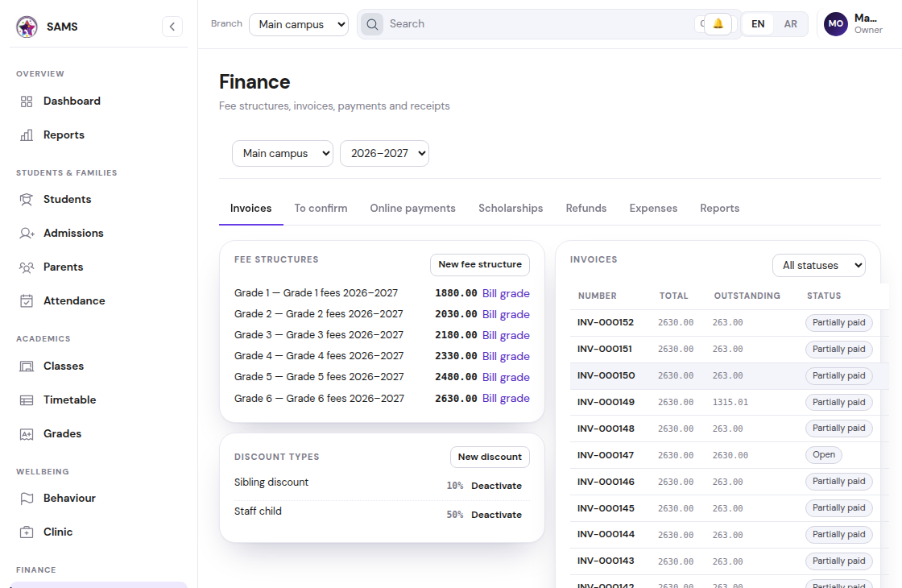Click the New fee structure button
Screen dimensions: 902x588
click(x=480, y=265)
